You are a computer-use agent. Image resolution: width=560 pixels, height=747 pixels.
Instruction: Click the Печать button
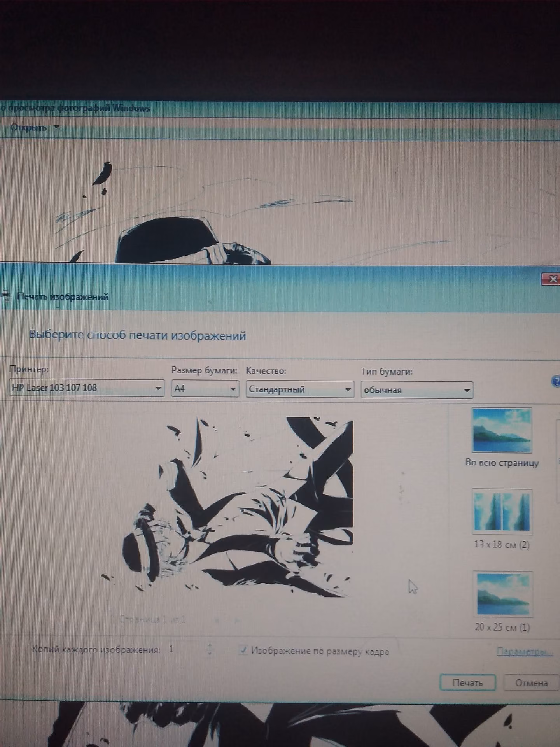point(467,683)
